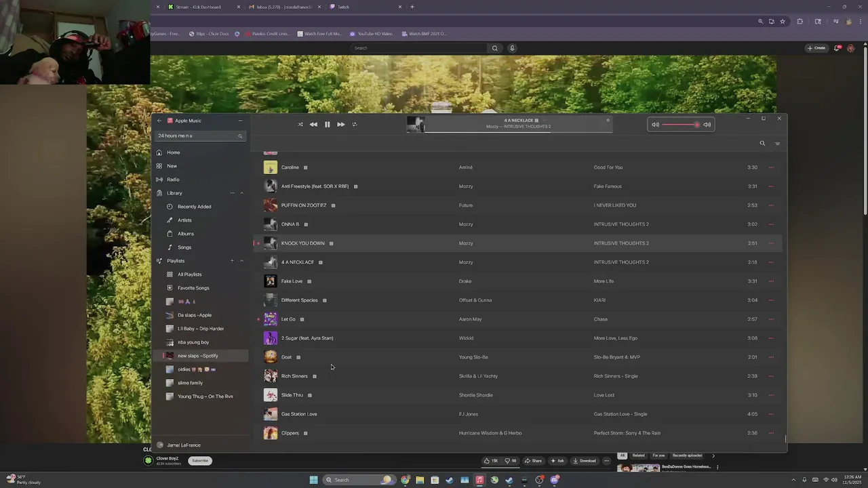Open slime family playlist
Image resolution: width=868 pixels, height=488 pixels.
(190, 383)
